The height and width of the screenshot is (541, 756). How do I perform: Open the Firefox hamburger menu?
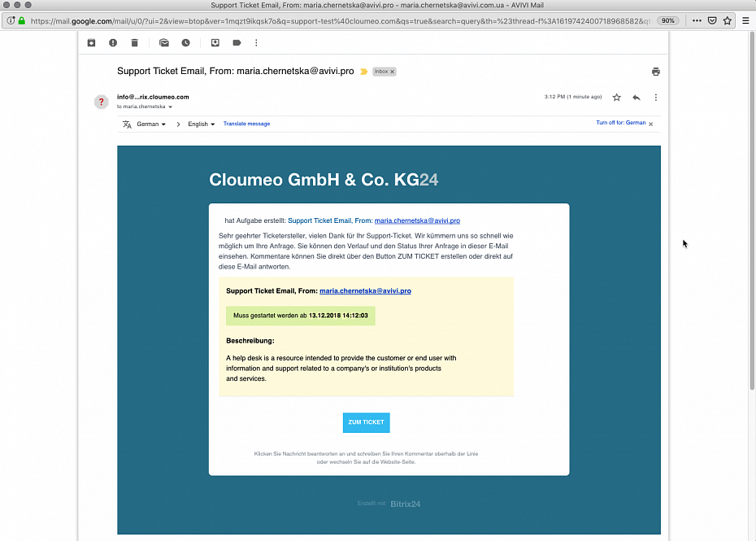[745, 21]
